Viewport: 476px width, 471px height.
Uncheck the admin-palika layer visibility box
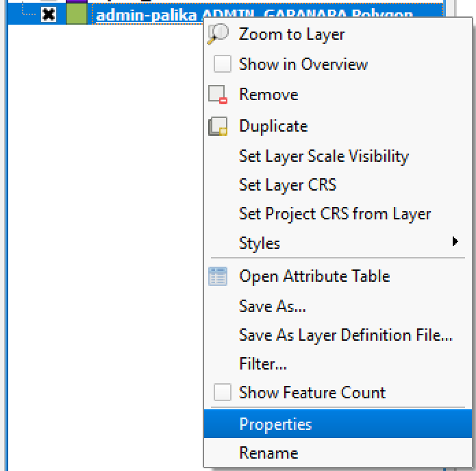(48, 14)
